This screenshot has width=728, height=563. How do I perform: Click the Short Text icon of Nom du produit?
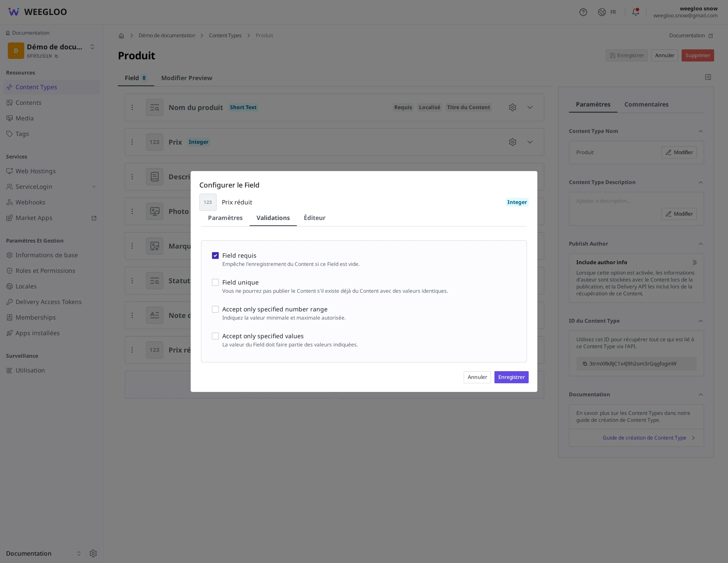point(154,107)
